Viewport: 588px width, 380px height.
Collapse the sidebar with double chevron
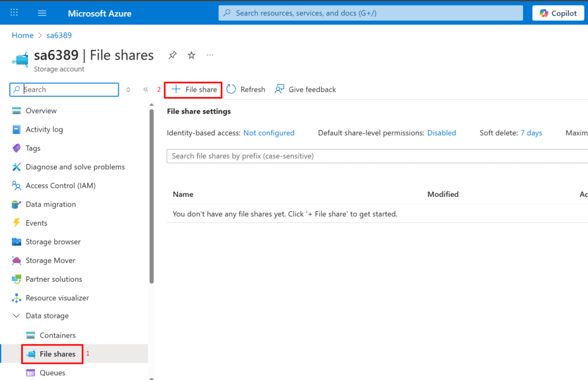tap(146, 90)
